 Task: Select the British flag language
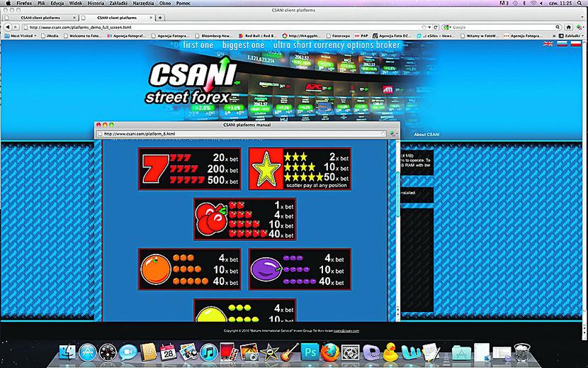pyautogui.click(x=548, y=44)
